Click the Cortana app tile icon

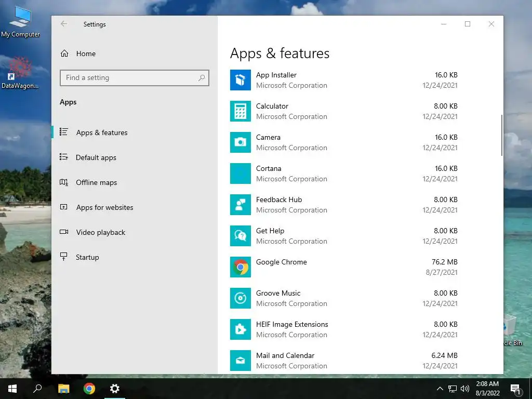(x=240, y=174)
